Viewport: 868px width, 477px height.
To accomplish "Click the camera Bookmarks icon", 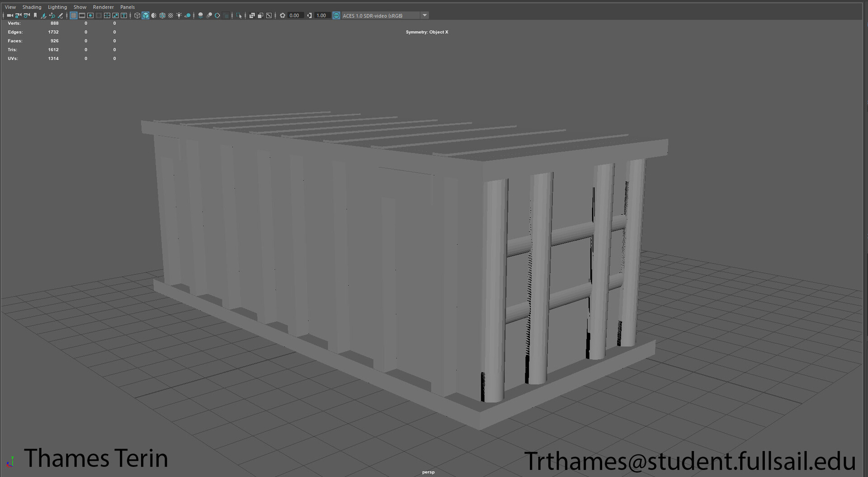I will click(35, 15).
